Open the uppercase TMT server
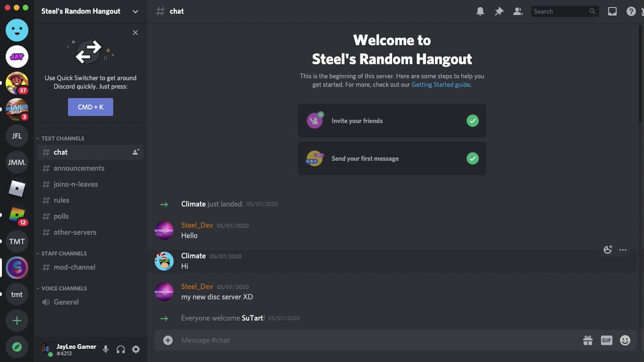Image resolution: width=644 pixels, height=362 pixels. [x=17, y=241]
